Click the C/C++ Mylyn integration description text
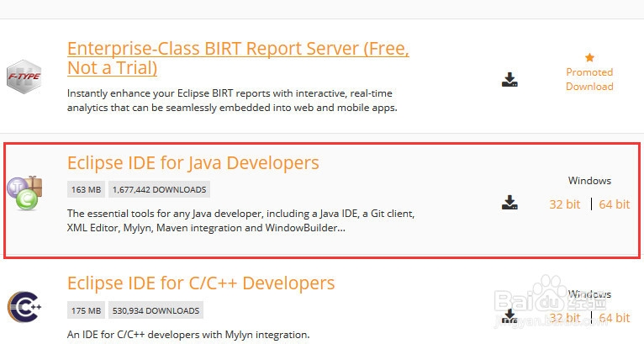644x344 pixels. point(188,335)
